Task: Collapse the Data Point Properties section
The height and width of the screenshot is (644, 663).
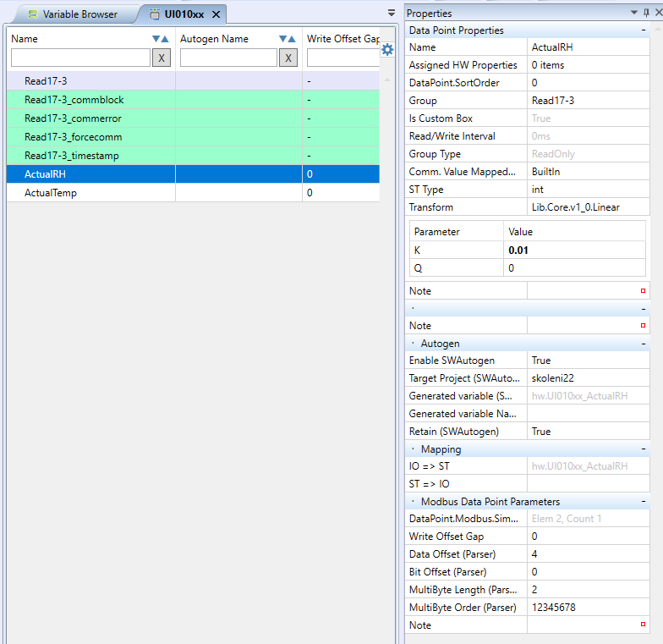Action: [x=644, y=30]
